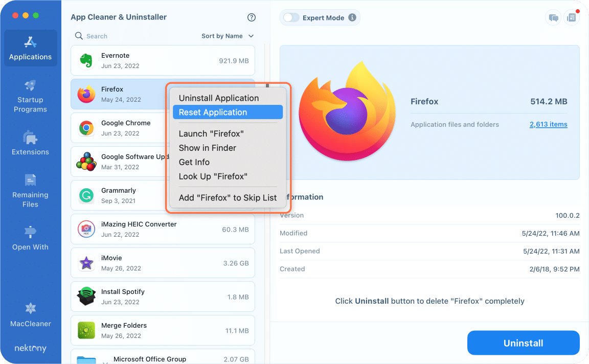
Task: Select the Install Spotify row name
Action: tap(123, 291)
